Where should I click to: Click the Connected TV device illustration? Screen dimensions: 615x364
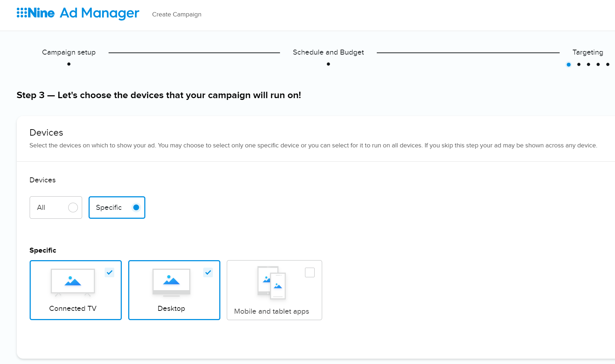click(x=73, y=282)
